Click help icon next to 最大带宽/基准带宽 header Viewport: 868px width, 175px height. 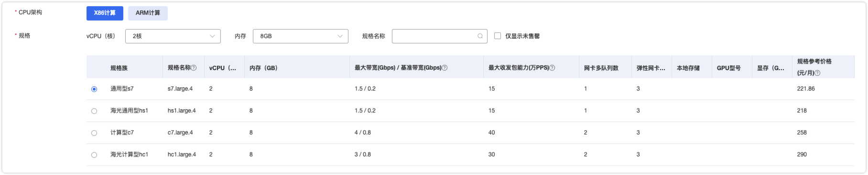[445, 68]
